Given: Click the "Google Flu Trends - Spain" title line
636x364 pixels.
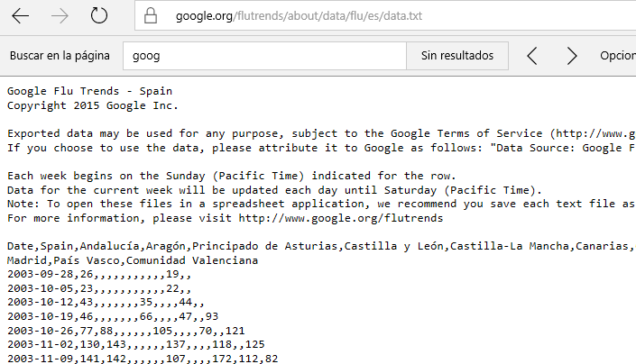Looking at the screenshot, I should click(x=89, y=91).
